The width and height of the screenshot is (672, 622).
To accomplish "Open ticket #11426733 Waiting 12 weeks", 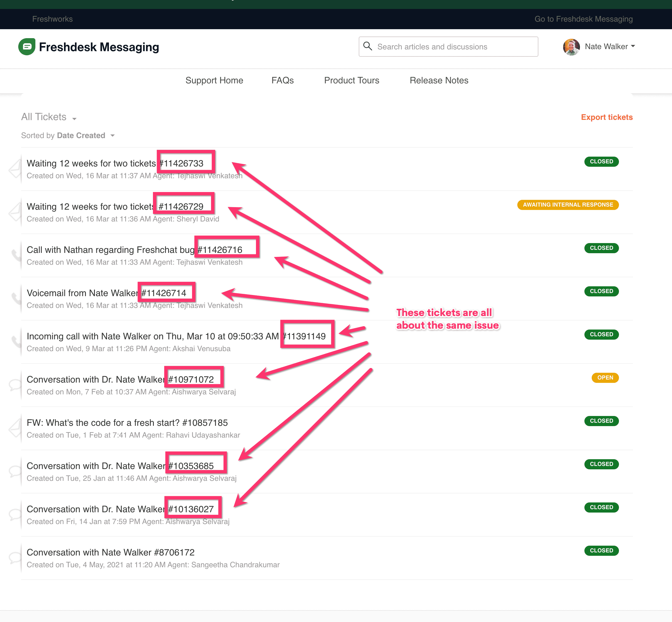I will pos(115,163).
